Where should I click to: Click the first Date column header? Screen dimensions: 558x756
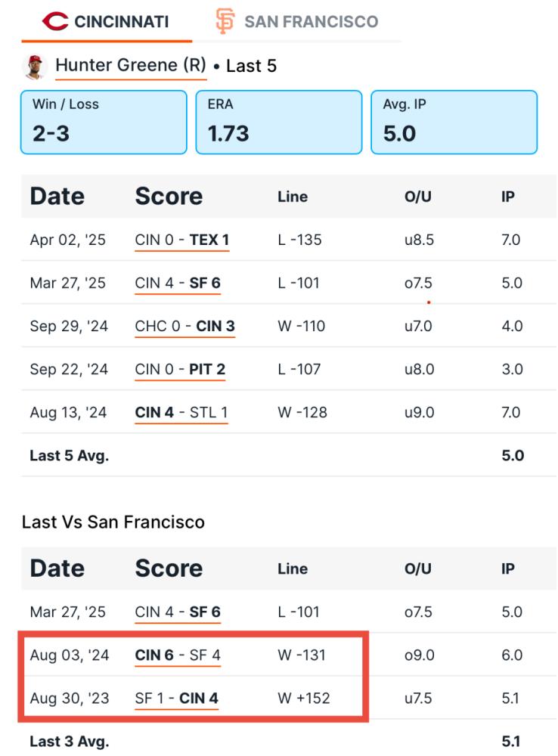tap(57, 197)
